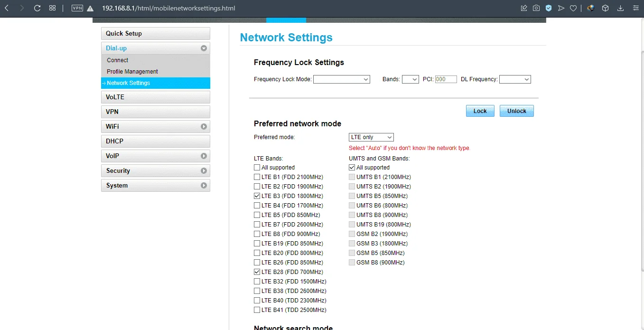This screenshot has height=330, width=644.
Task: Check LTE B4 (FDD 1700MHz)
Action: tap(257, 206)
